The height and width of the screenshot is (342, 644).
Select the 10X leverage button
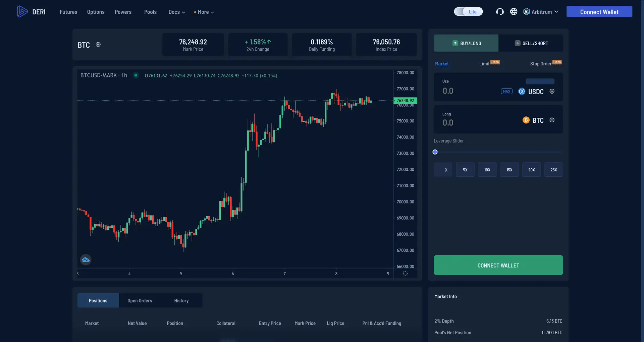pos(487,170)
